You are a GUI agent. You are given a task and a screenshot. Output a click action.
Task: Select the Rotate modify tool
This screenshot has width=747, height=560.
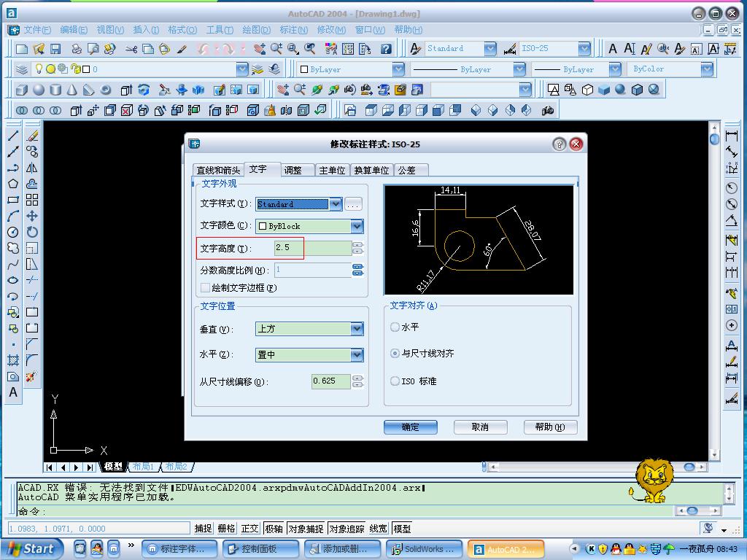(x=32, y=232)
